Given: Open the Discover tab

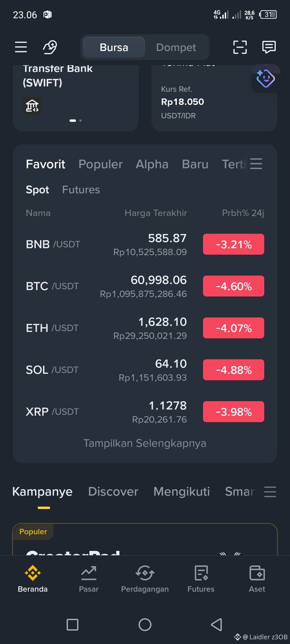Looking at the screenshot, I should pyautogui.click(x=113, y=492).
